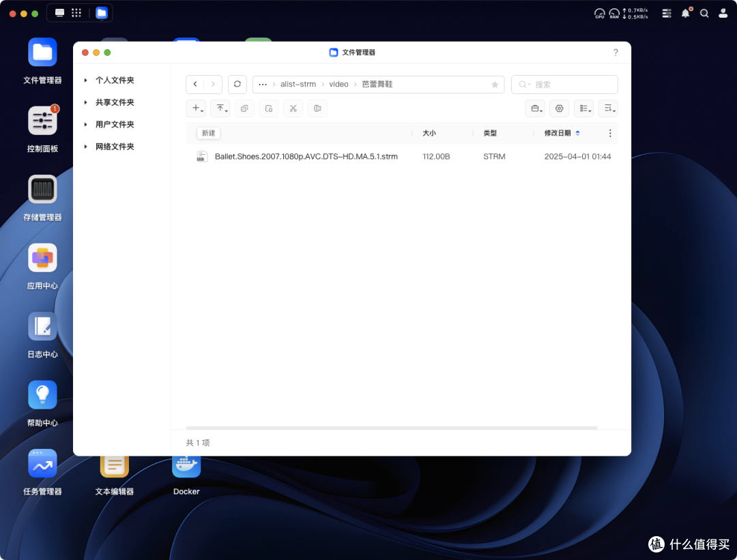
Task: Open the app grid launcher
Action: tap(76, 13)
